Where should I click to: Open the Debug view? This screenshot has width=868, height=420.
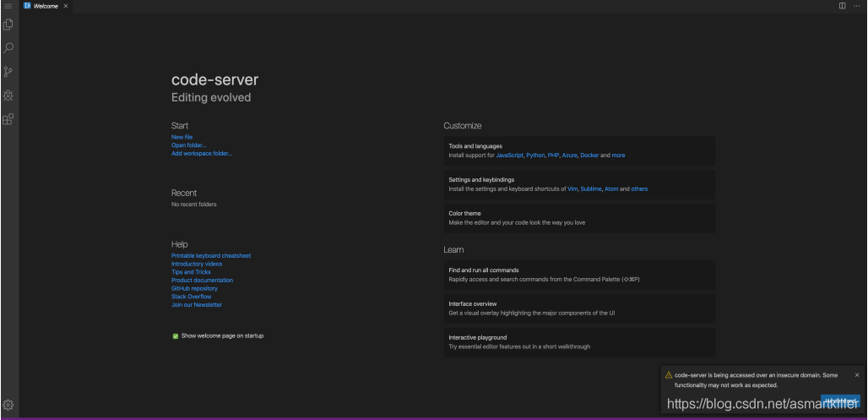8,95
